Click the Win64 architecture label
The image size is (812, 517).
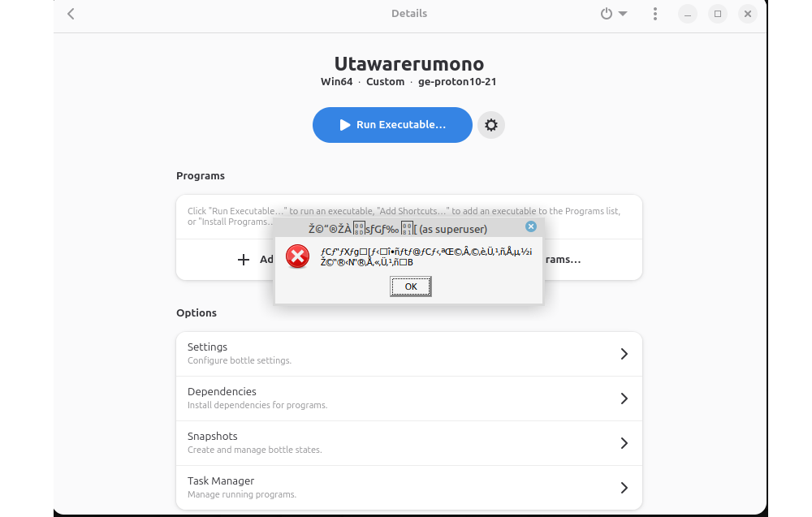click(337, 82)
